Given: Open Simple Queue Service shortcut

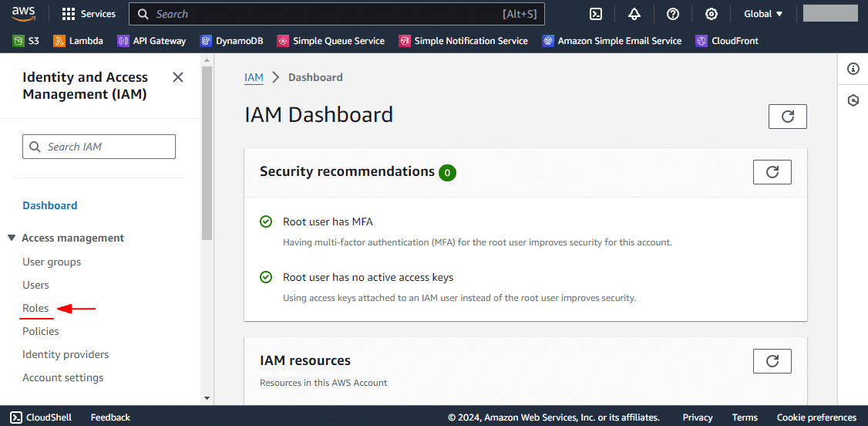Looking at the screenshot, I should tap(331, 40).
